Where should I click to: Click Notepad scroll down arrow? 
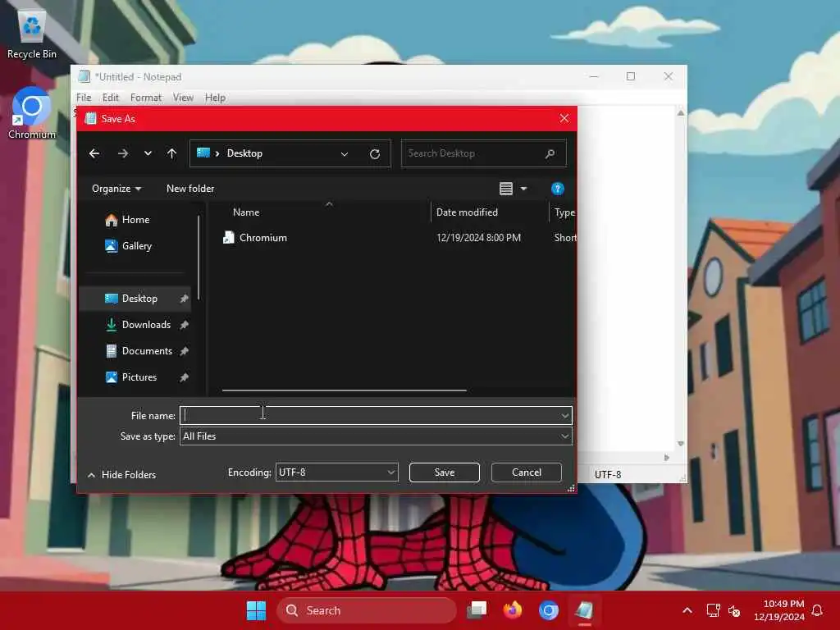[680, 444]
